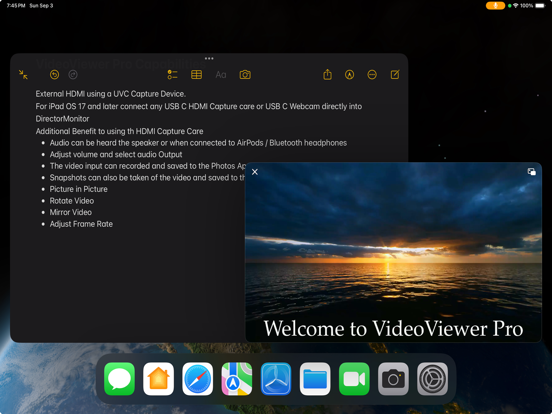Open the camera attachment menu in Notes

coord(245,75)
